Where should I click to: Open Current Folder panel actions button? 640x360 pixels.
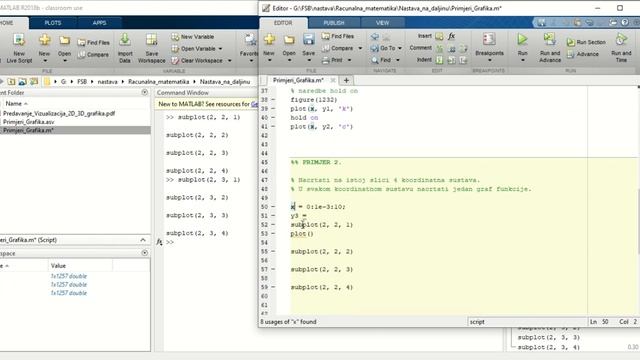click(144, 93)
